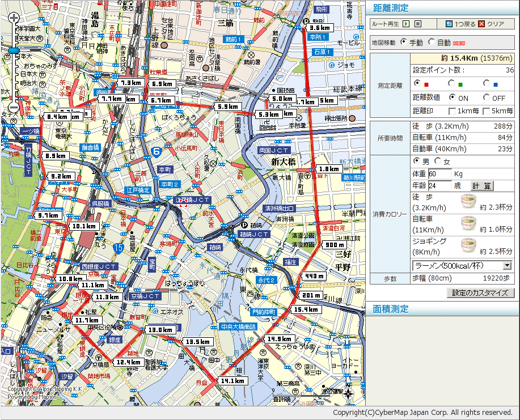This screenshot has height=420, width=520.
Task: Click the ramen bowl icon in the 自転車 row
Action: click(468, 223)
